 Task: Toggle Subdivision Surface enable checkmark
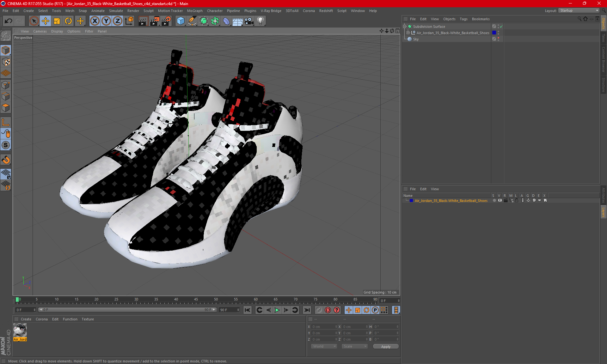tap(501, 27)
